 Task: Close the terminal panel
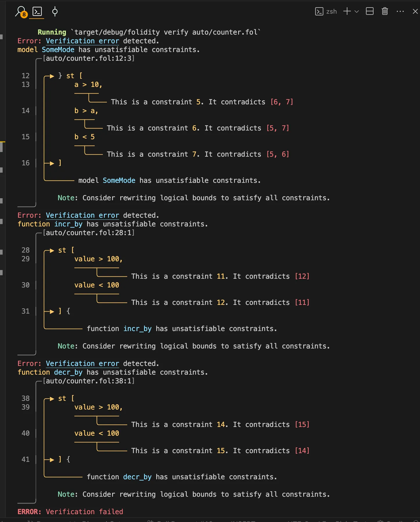pyautogui.click(x=415, y=11)
